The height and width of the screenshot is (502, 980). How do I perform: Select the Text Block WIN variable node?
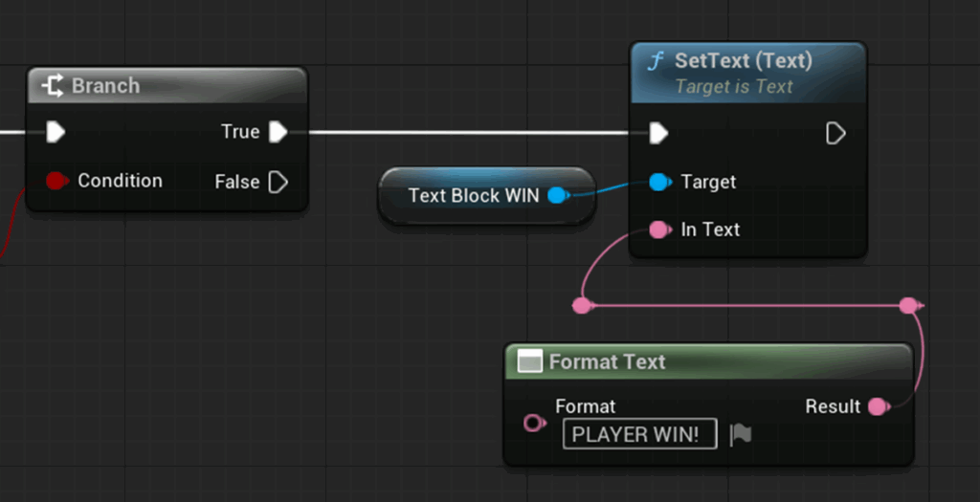coord(473,196)
